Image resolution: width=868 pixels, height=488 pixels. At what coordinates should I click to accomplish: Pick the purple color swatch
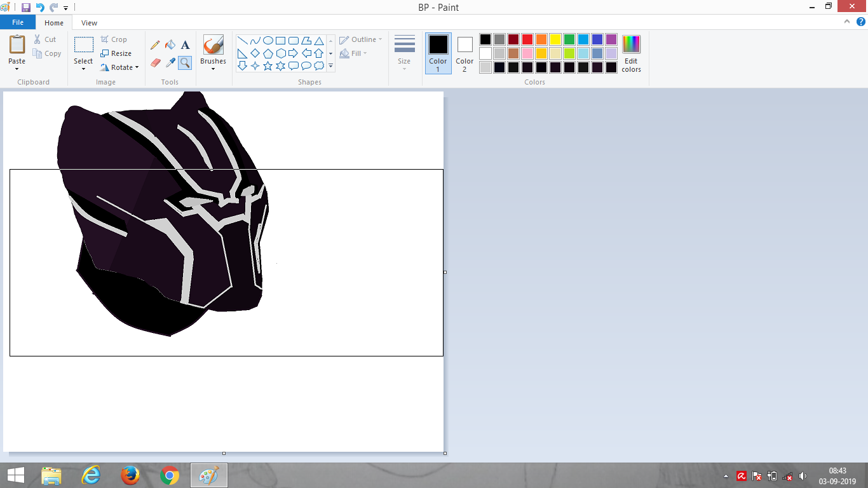tap(611, 39)
